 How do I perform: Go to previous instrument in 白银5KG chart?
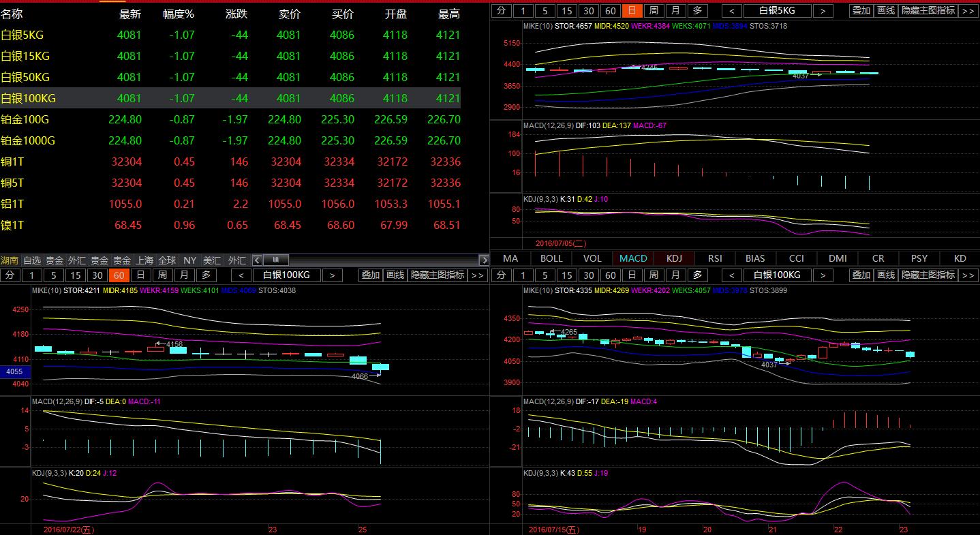[732, 10]
